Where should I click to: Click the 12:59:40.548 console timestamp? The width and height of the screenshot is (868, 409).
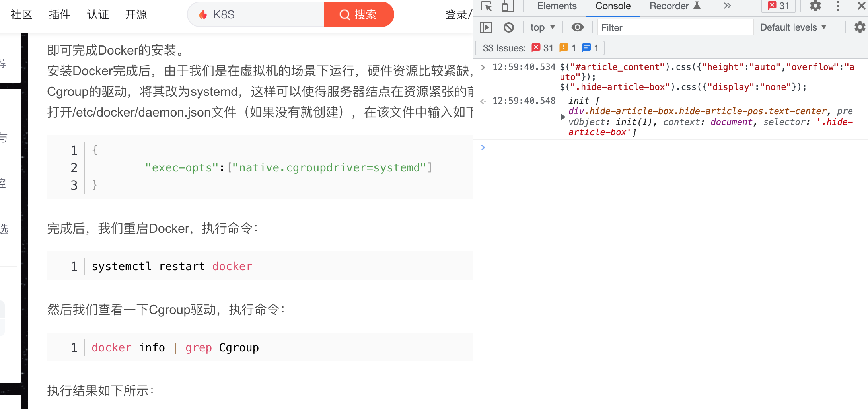point(524,101)
